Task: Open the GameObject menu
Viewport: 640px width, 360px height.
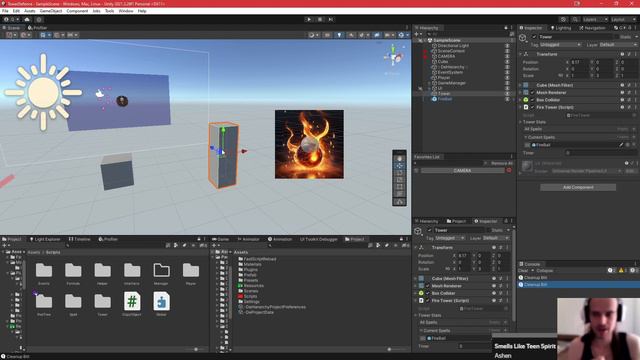Action: (x=51, y=11)
